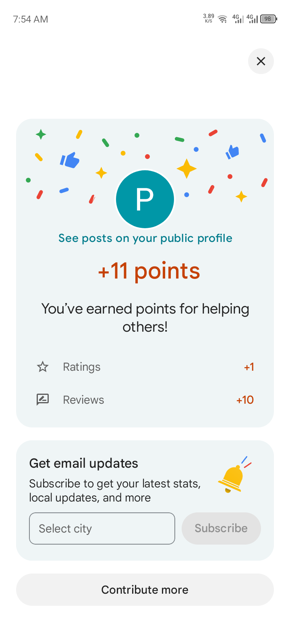
Task: Open the Select city field
Action: point(102,528)
